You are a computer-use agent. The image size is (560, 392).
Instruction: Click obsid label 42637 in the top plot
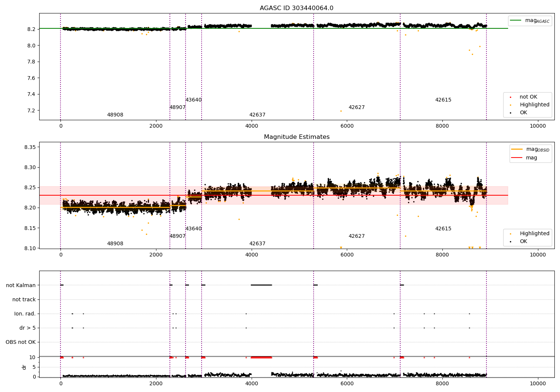(x=257, y=115)
